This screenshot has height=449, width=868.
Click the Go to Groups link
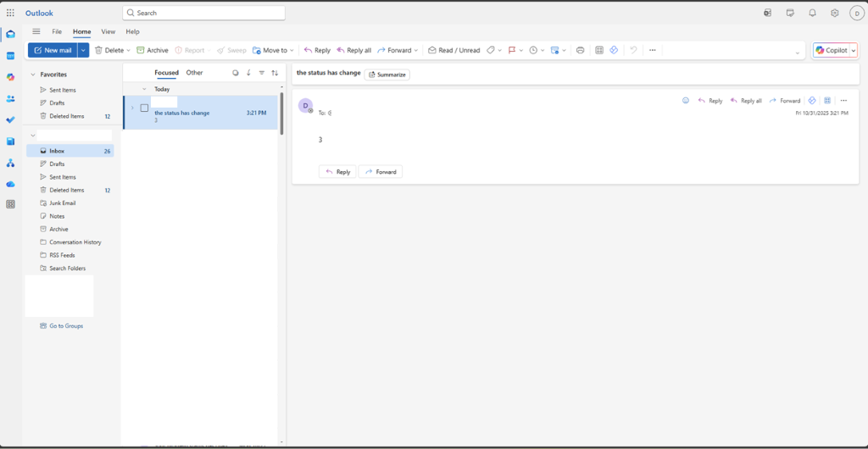click(61, 326)
